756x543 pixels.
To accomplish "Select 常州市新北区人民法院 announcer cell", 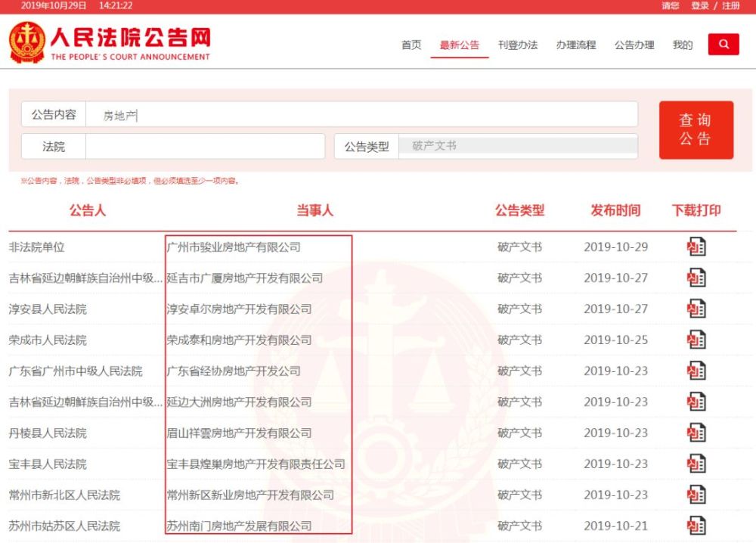I will click(64, 495).
